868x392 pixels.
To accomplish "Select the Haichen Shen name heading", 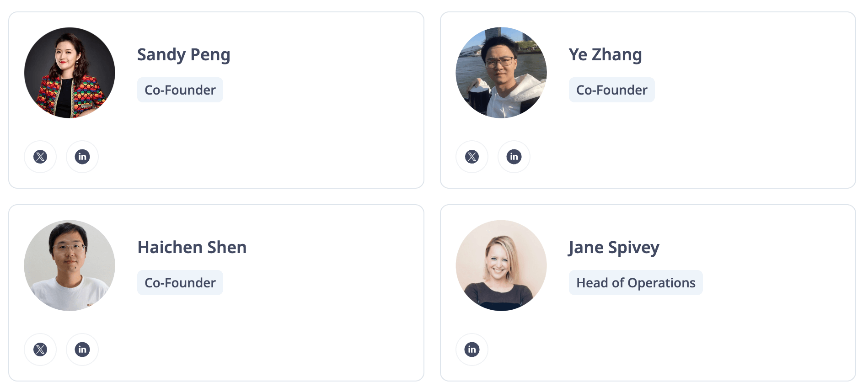I will click(192, 248).
